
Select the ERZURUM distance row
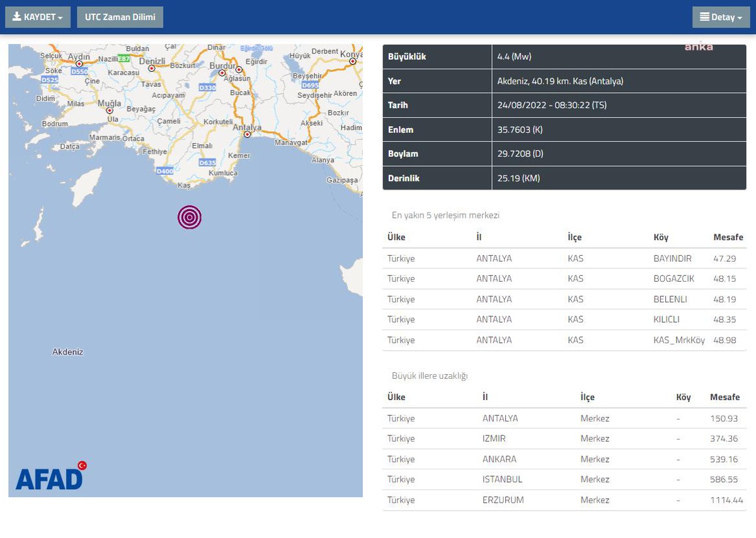(x=565, y=500)
